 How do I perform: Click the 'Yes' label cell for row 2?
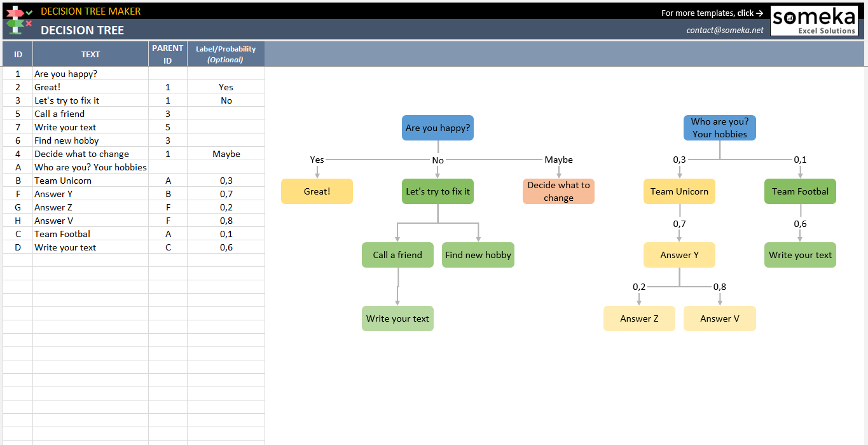(x=225, y=87)
